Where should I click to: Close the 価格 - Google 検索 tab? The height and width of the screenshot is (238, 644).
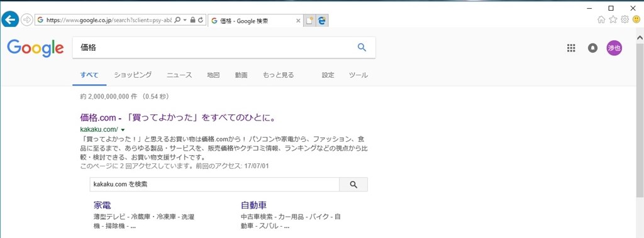(298, 21)
